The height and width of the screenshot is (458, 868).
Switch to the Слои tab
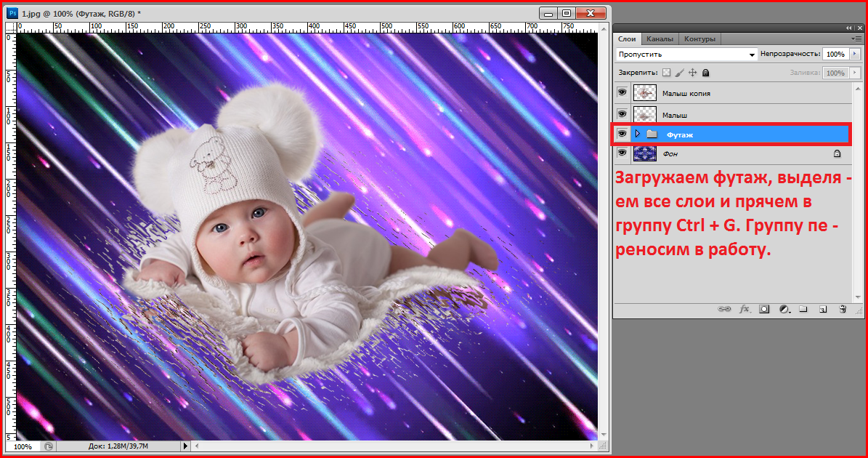point(627,39)
